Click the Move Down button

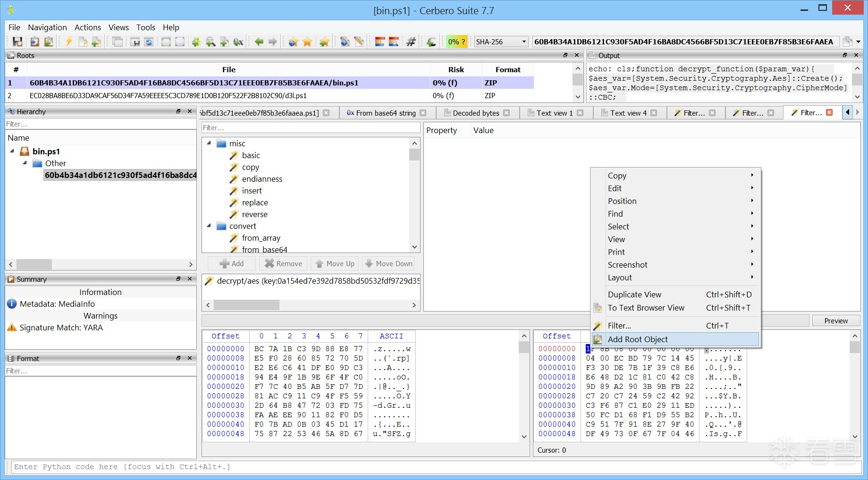389,263
